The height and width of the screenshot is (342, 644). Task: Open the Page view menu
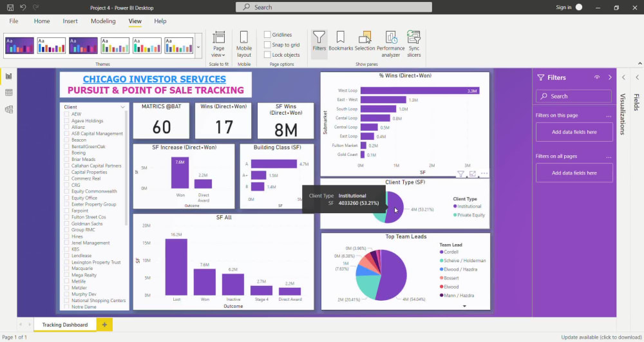218,44
